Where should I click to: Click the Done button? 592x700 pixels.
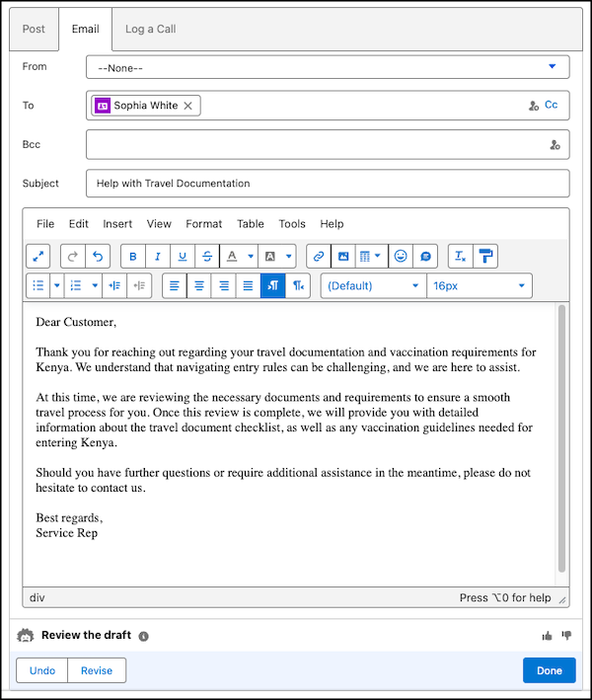(x=550, y=670)
